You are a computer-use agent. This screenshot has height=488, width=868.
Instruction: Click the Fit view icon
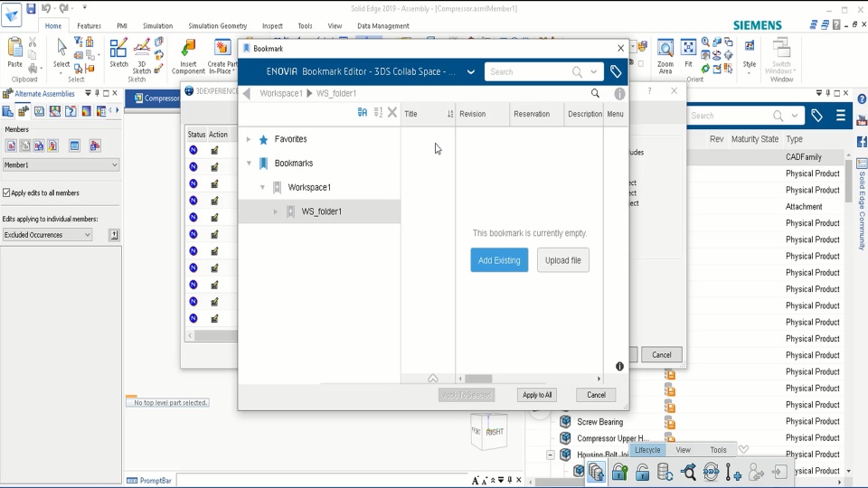(x=688, y=48)
